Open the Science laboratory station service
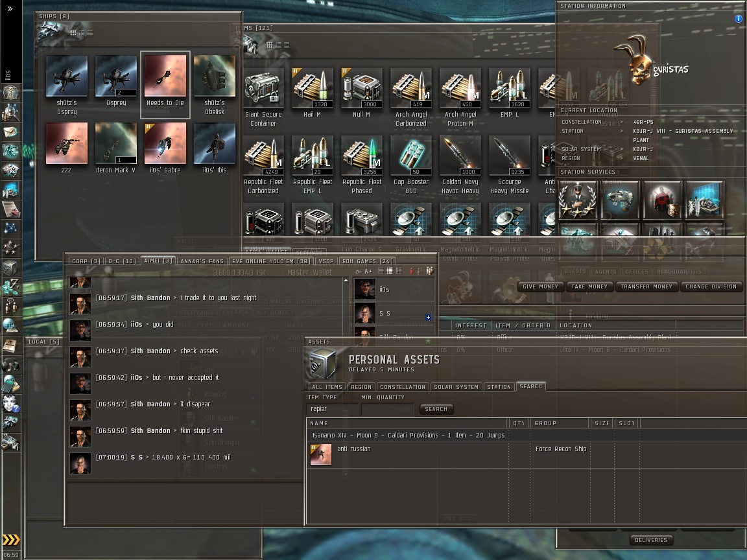747x560 pixels. click(704, 200)
